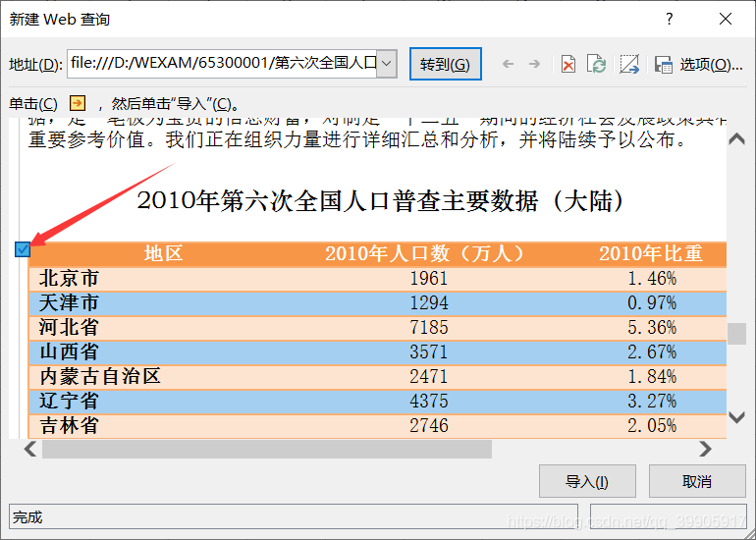Select the 内蒙古自治区 row label
This screenshot has height=540, width=756.
tap(100, 377)
